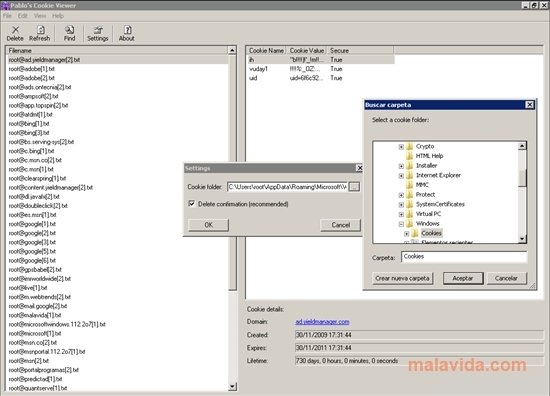The height and width of the screenshot is (396, 550).
Task: Select file root@doubleclick[2].txt
Action: coord(38,206)
